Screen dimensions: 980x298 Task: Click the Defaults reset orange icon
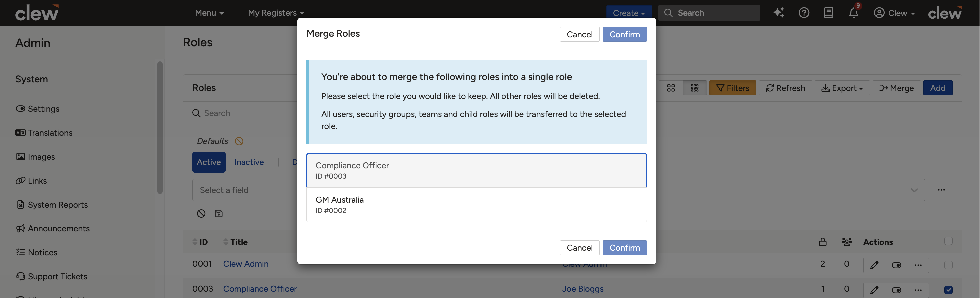[239, 141]
